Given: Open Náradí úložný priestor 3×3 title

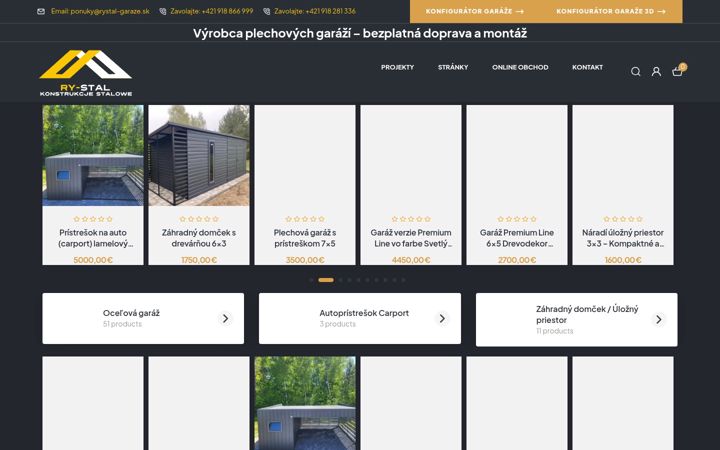Looking at the screenshot, I should tap(623, 238).
